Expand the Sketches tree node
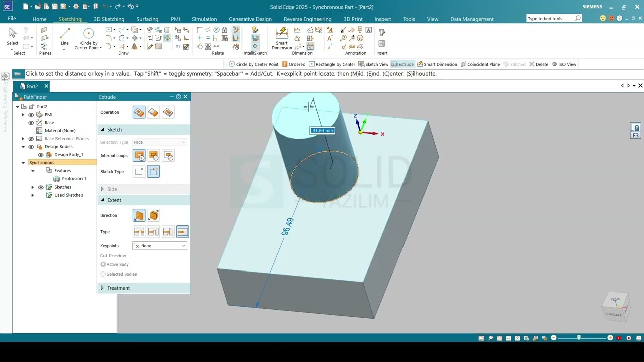This screenshot has height=362, width=644. tap(33, 187)
